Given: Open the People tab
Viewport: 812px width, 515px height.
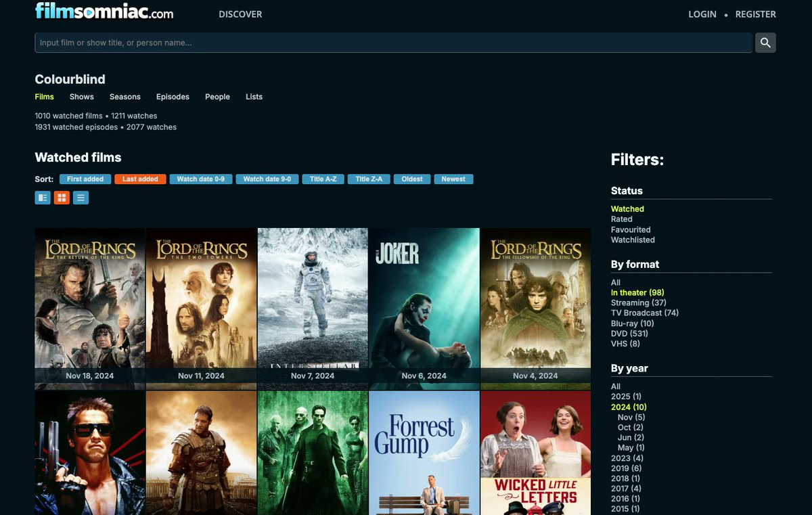Looking at the screenshot, I should coord(217,97).
